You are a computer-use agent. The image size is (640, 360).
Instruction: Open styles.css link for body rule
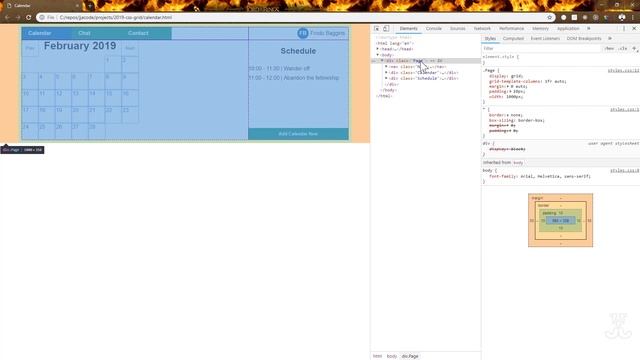pos(624,171)
